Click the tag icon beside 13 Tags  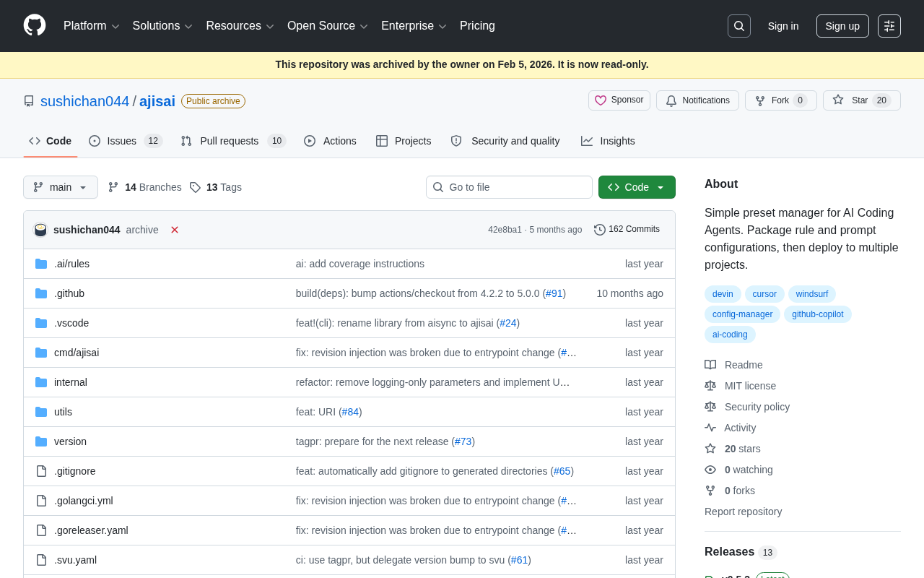point(195,187)
